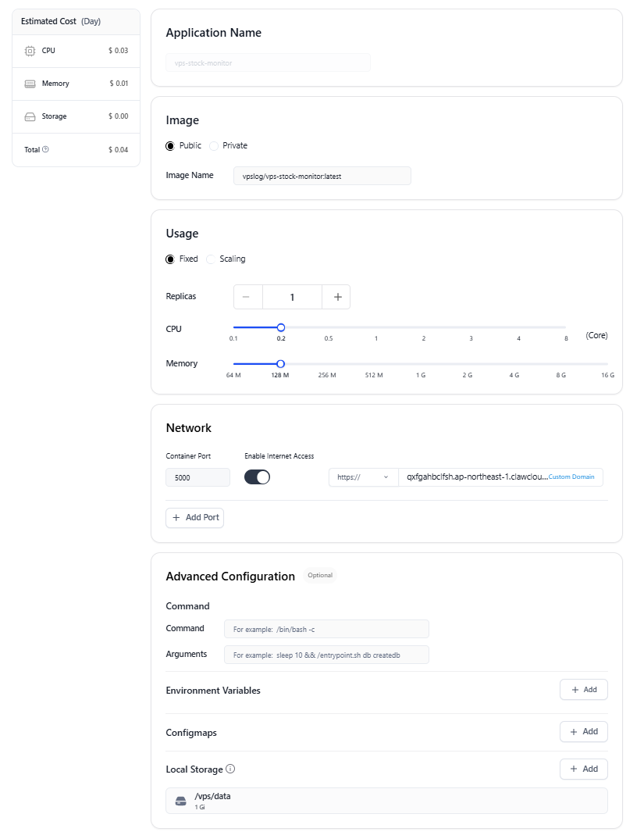This screenshot has width=644, height=839.
Task: Click the Memory slider handle at 128 M
Action: [280, 364]
